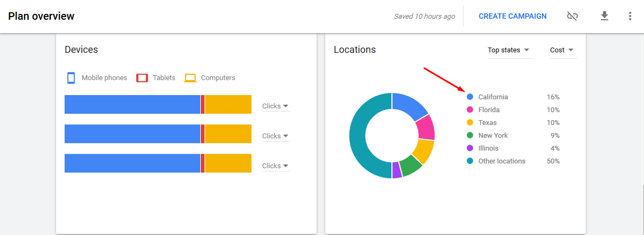
Task: Click the Florida label in legend
Action: [x=489, y=110]
